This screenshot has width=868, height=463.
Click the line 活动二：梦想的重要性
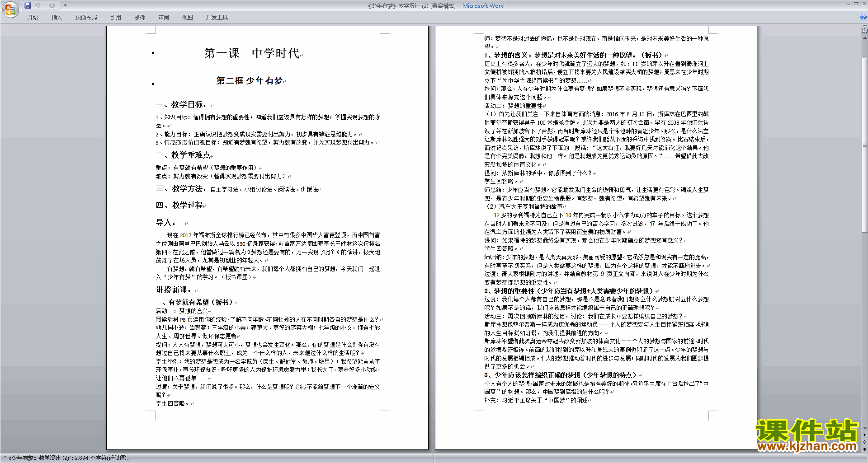pyautogui.click(x=513, y=106)
